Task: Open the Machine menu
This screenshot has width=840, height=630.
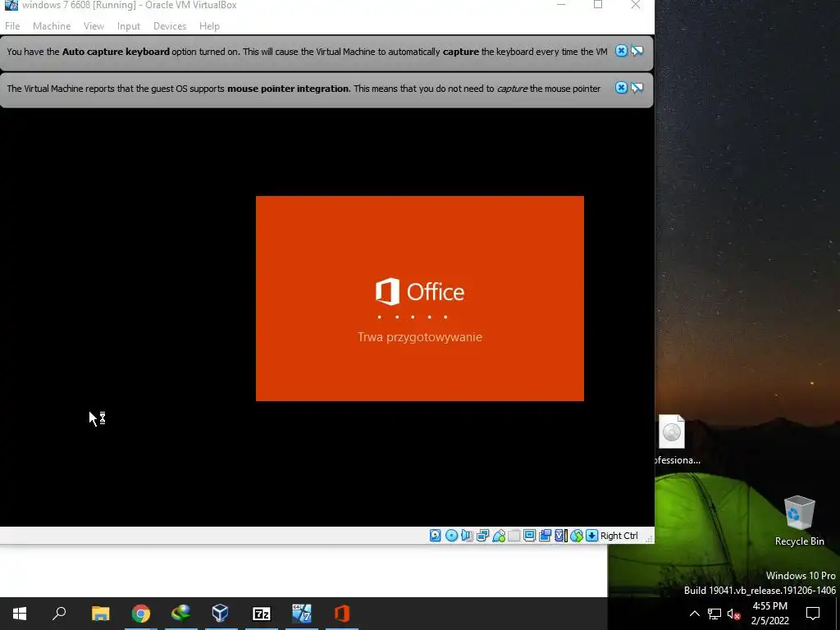Action: [x=52, y=25]
